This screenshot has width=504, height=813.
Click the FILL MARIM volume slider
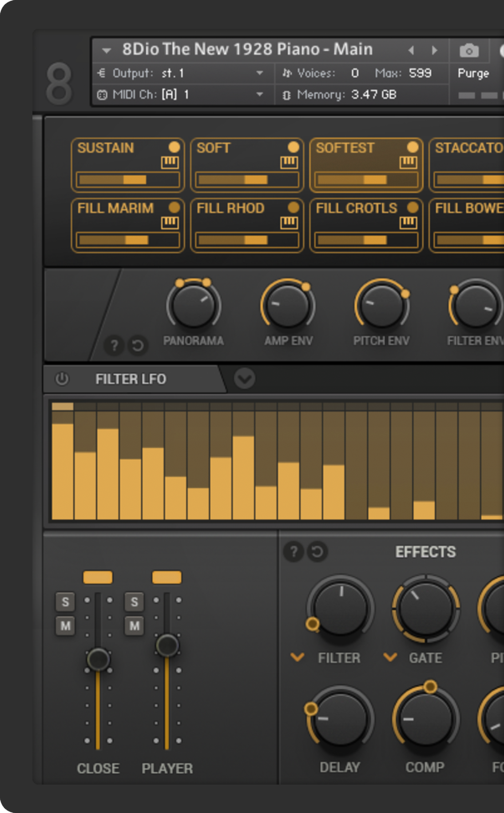128,240
